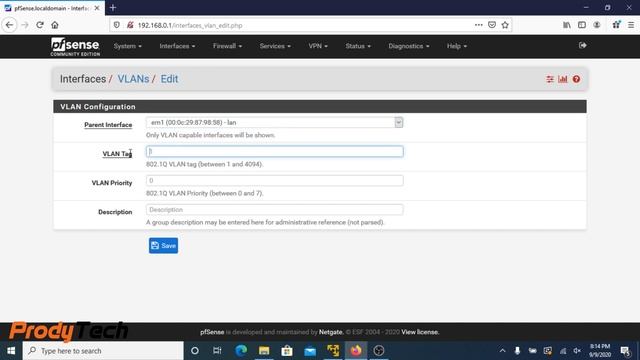The width and height of the screenshot is (640, 360).
Task: Click the VLAN Tag label
Action: tap(117, 154)
